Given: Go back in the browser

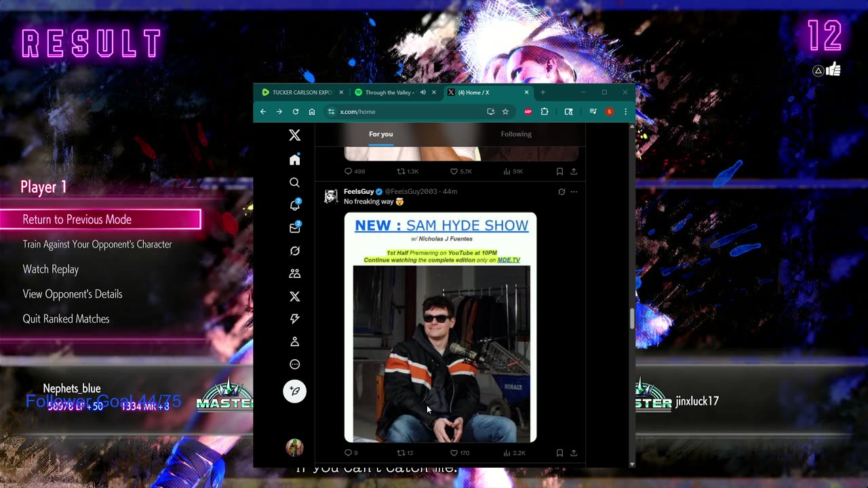Looking at the screenshot, I should click(263, 112).
